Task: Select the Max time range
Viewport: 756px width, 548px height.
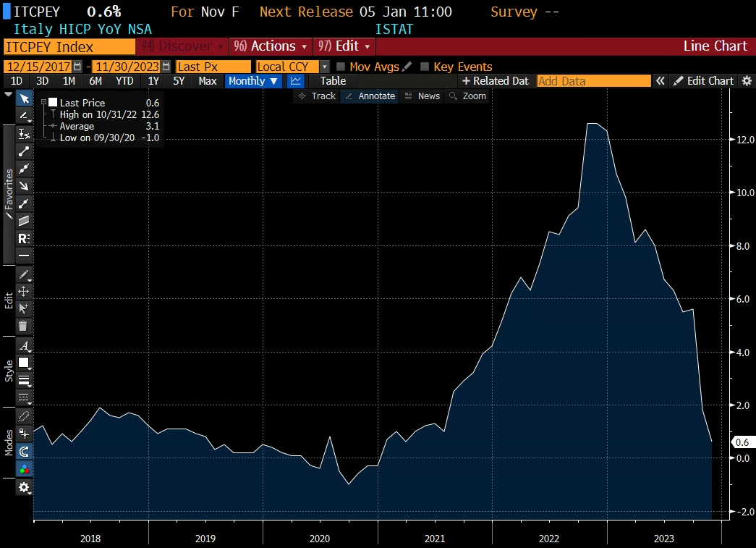Action: tap(208, 81)
